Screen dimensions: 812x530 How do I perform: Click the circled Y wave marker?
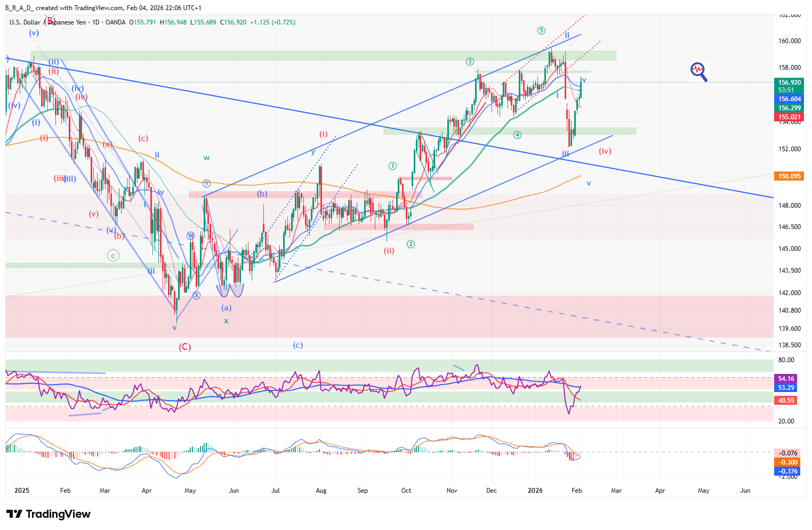click(206, 184)
